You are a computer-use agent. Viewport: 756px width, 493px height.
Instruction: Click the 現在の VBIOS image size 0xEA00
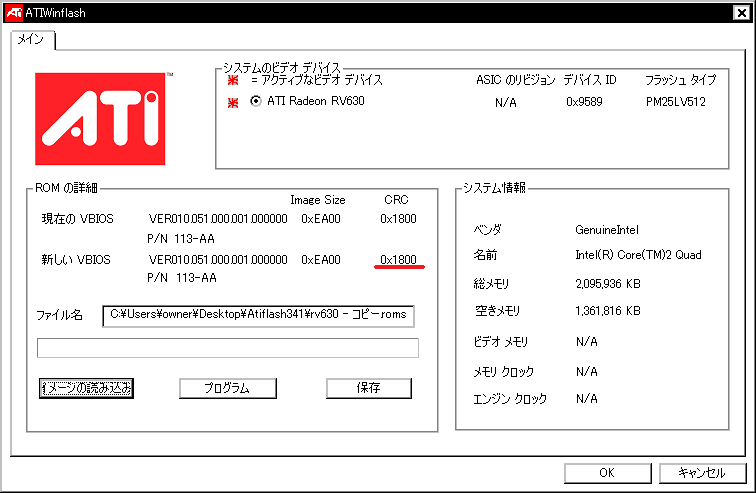[x=321, y=219]
